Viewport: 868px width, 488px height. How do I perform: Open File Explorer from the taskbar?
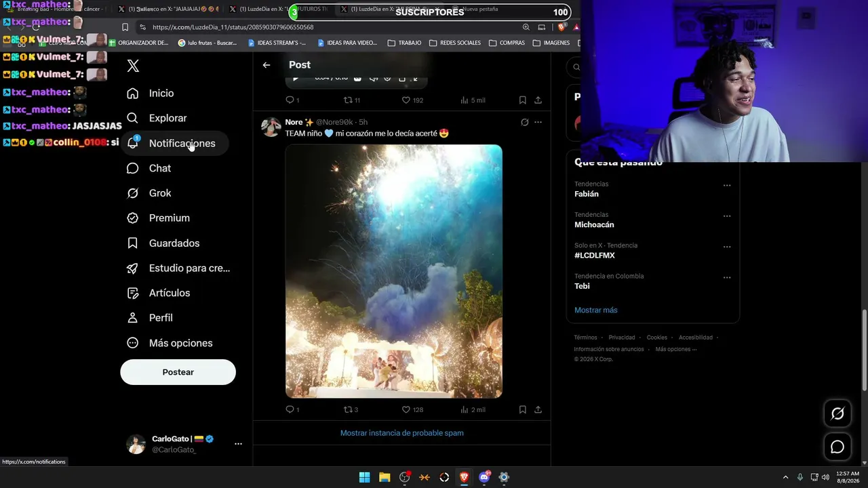384,477
